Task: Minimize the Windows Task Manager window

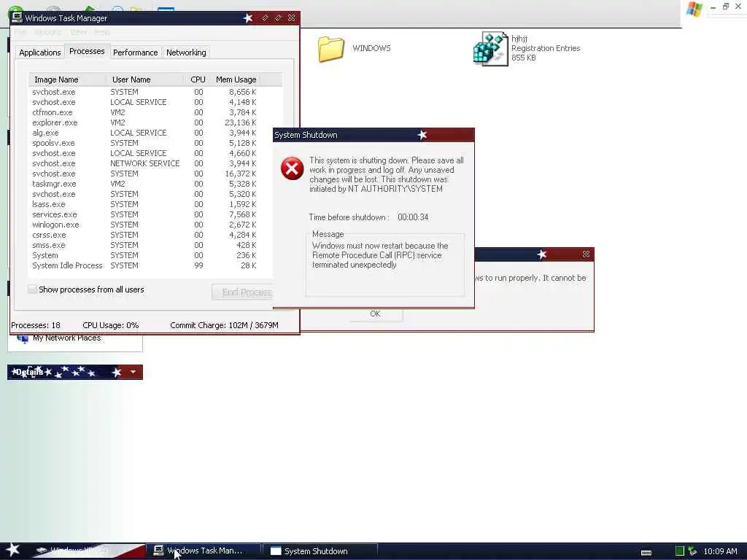Action: tap(265, 18)
